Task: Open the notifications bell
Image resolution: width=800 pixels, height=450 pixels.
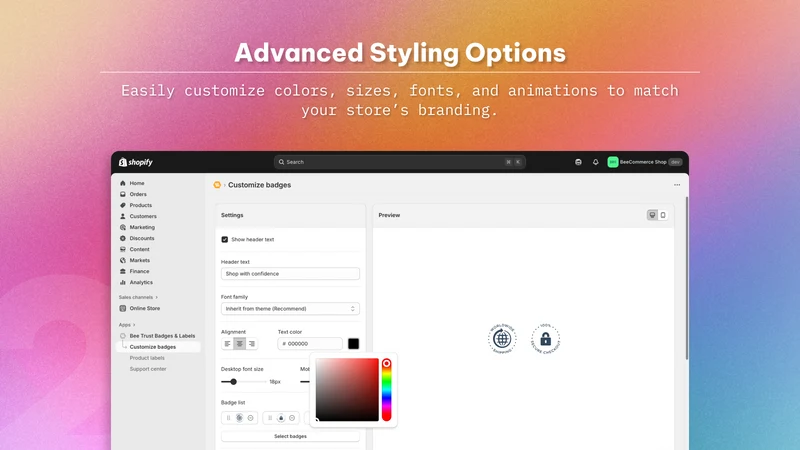Action: pos(595,162)
